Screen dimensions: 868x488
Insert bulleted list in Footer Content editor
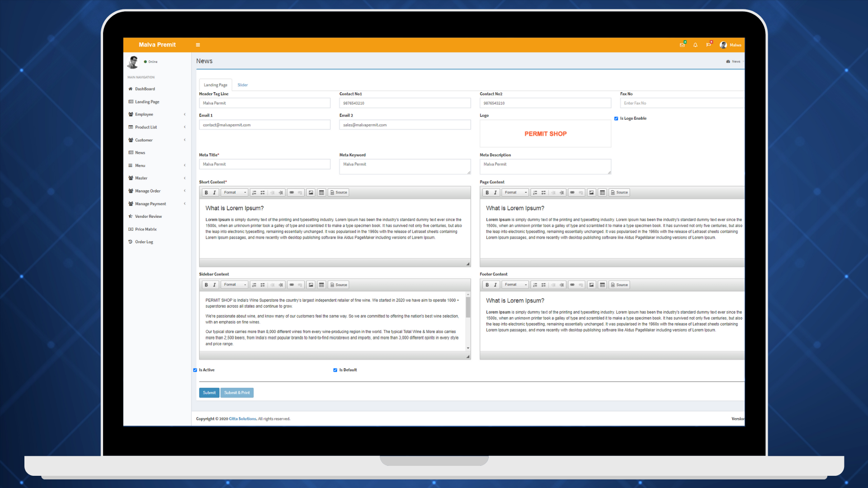click(543, 285)
